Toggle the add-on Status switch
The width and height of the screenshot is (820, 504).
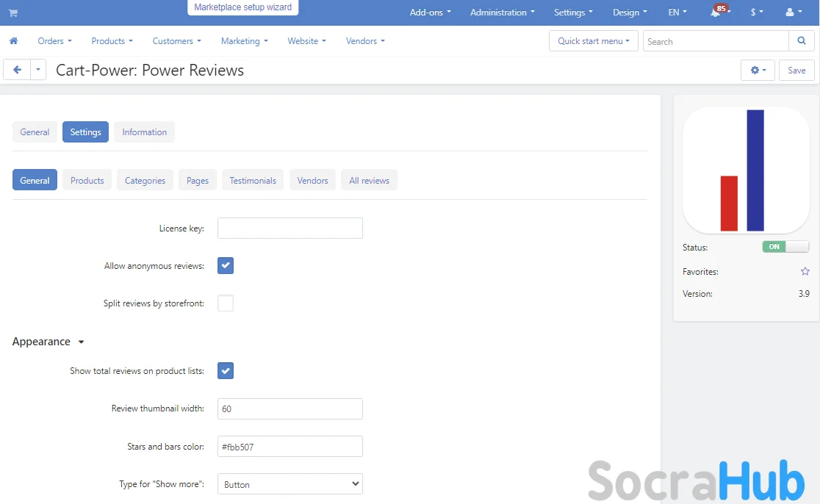pos(785,247)
